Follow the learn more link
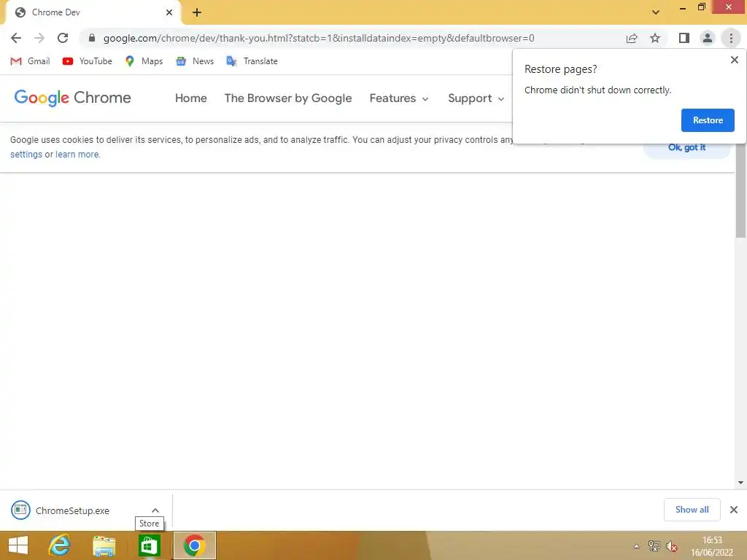The image size is (747, 560). pyautogui.click(x=77, y=155)
